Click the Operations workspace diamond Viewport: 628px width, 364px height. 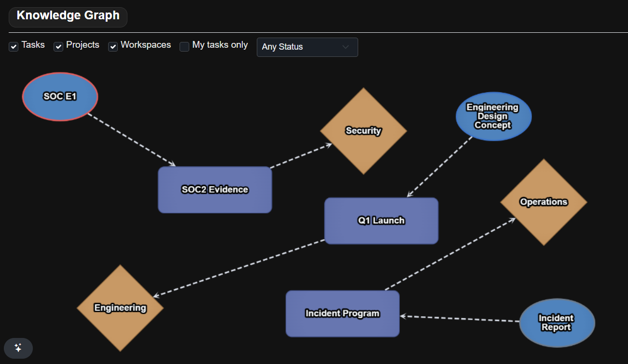(x=544, y=202)
